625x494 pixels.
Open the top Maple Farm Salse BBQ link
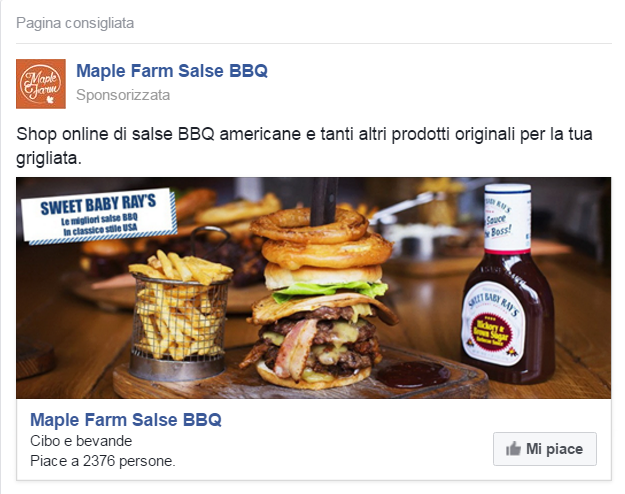(172, 71)
